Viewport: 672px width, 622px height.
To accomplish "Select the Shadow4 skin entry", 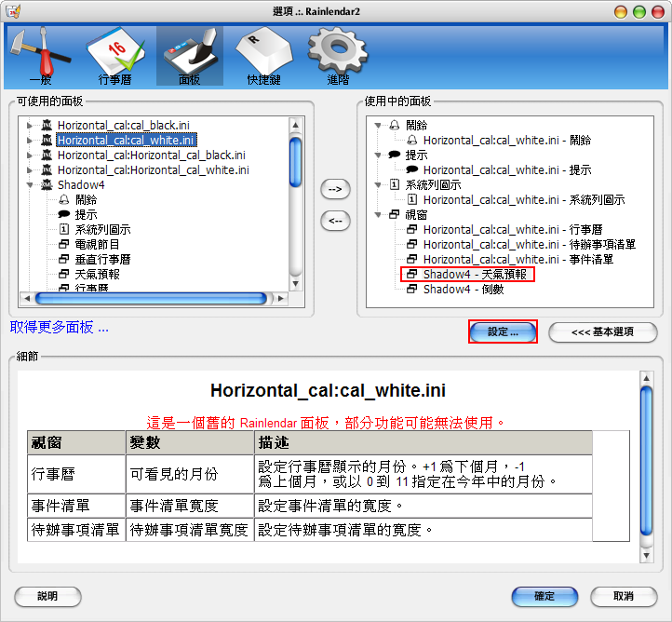I will point(81,184).
